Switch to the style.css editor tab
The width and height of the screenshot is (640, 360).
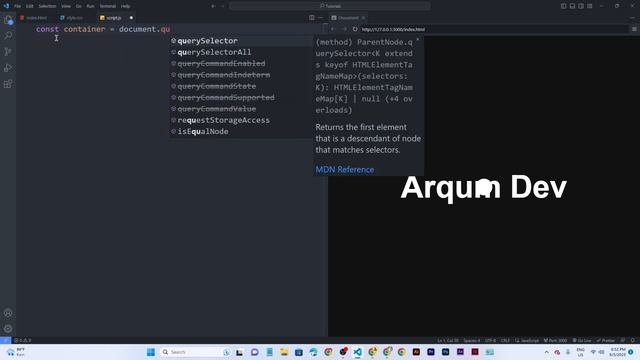(x=74, y=18)
